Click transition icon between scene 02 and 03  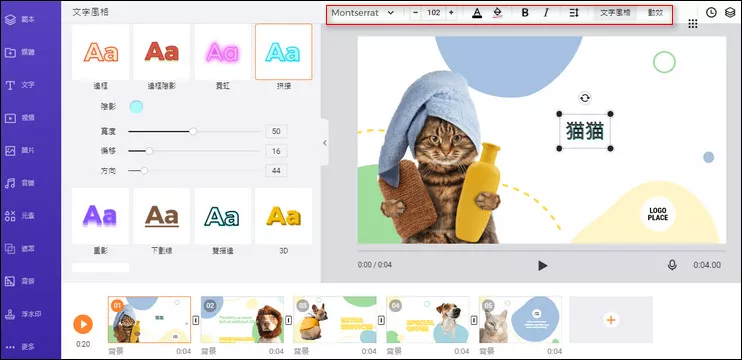(x=288, y=320)
